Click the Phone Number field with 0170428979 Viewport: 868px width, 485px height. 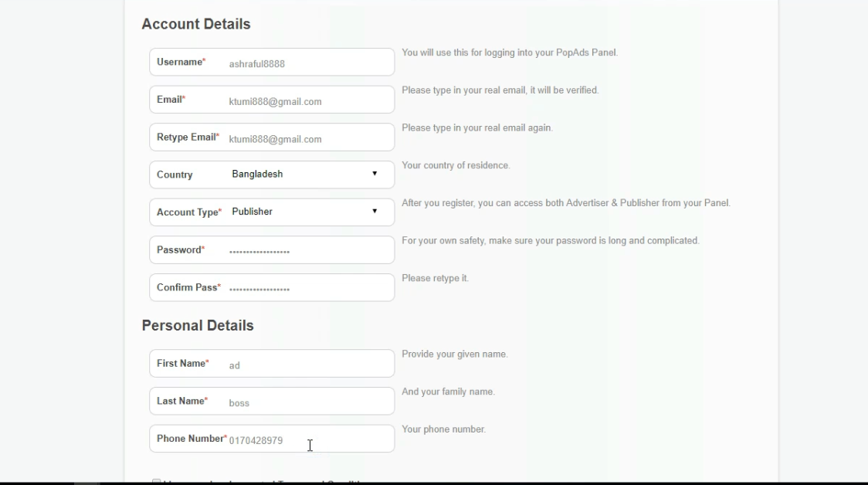(309, 440)
